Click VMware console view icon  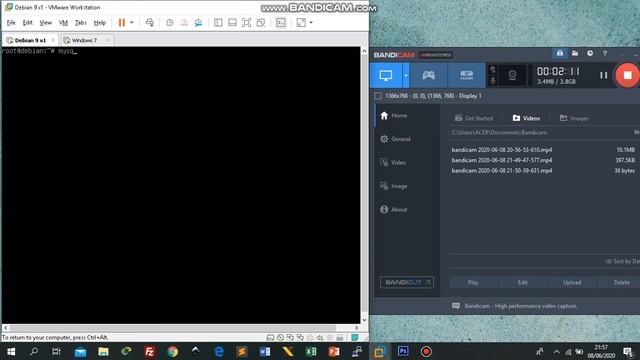pyautogui.click(x=281, y=22)
